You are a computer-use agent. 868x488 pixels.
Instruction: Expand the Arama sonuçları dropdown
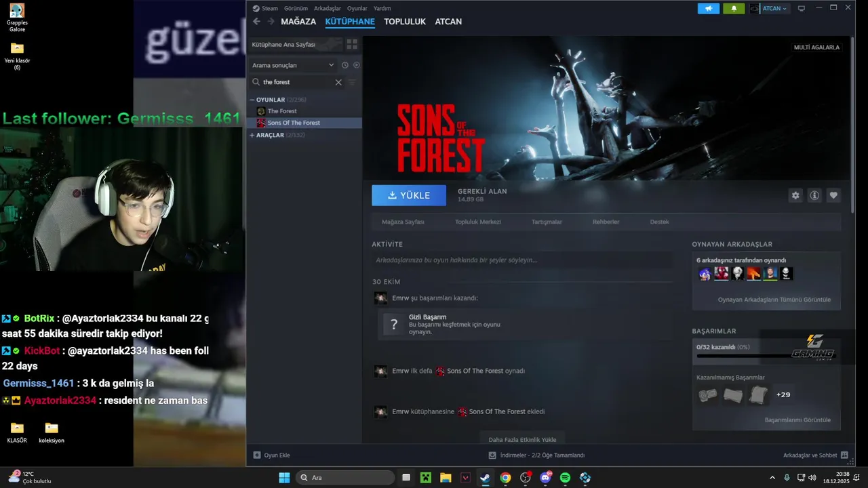293,65
